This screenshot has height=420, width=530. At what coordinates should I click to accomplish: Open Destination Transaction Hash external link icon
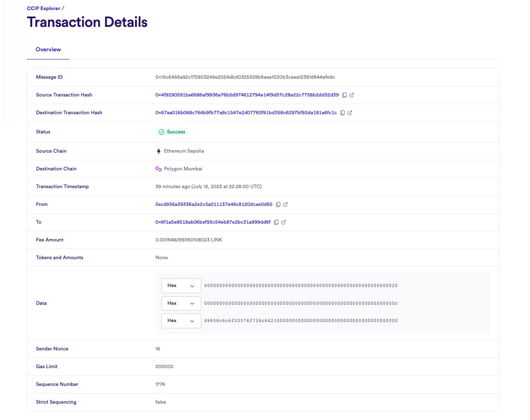(350, 113)
